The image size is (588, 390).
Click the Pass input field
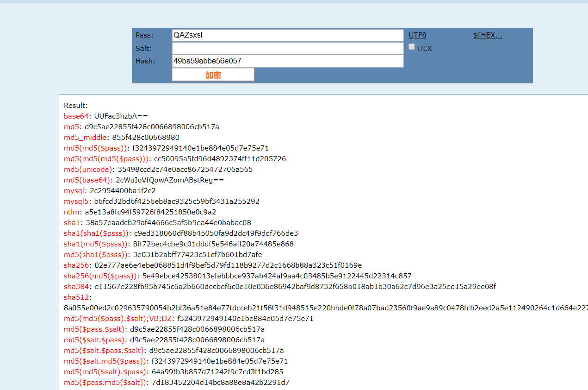point(287,35)
